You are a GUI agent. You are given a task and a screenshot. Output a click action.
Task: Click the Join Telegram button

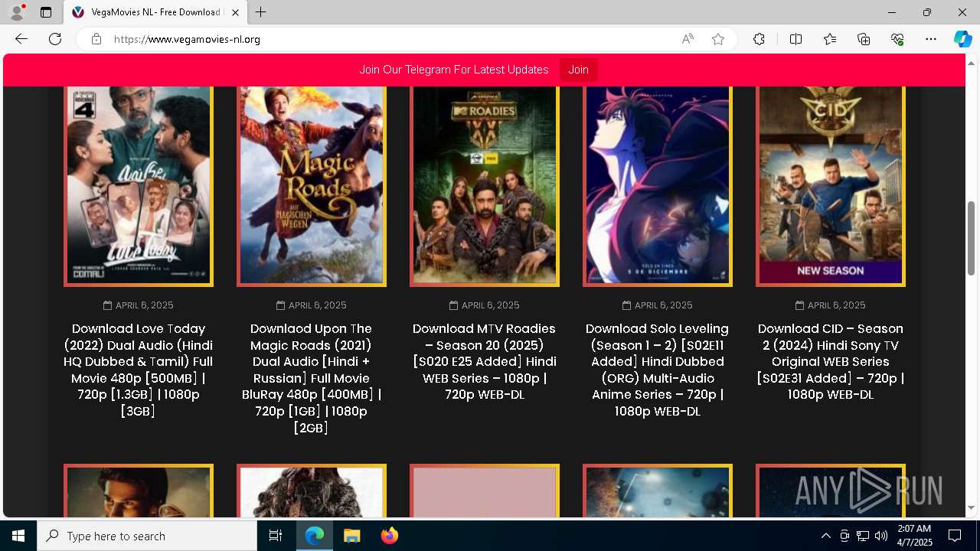point(578,70)
